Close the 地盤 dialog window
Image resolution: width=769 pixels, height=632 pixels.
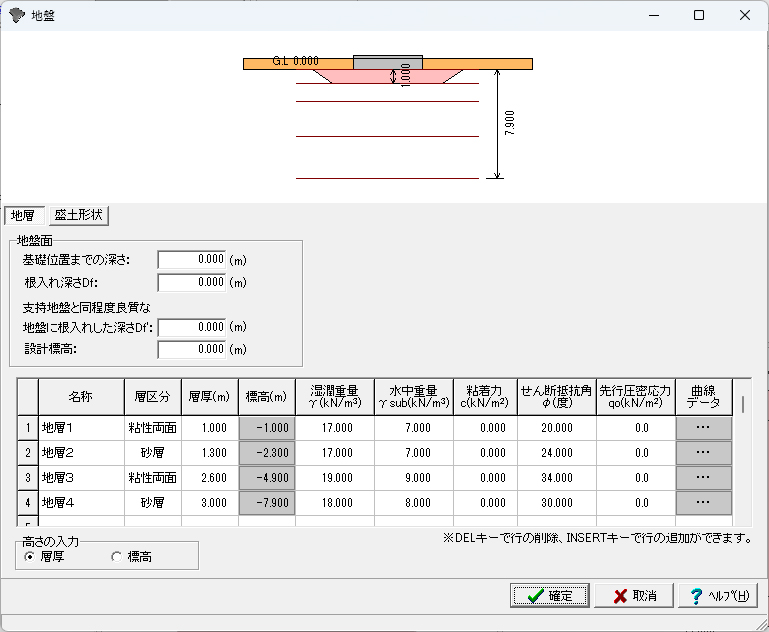click(744, 15)
